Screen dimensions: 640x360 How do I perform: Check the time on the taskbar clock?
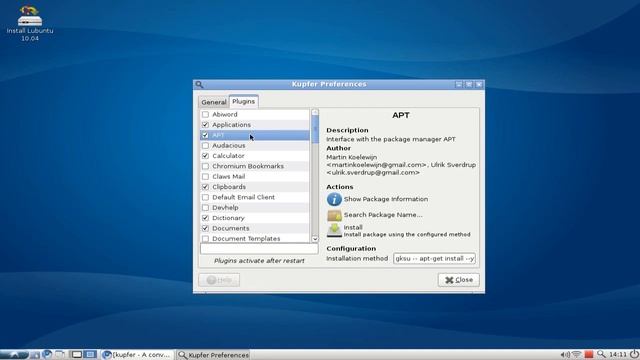point(618,355)
